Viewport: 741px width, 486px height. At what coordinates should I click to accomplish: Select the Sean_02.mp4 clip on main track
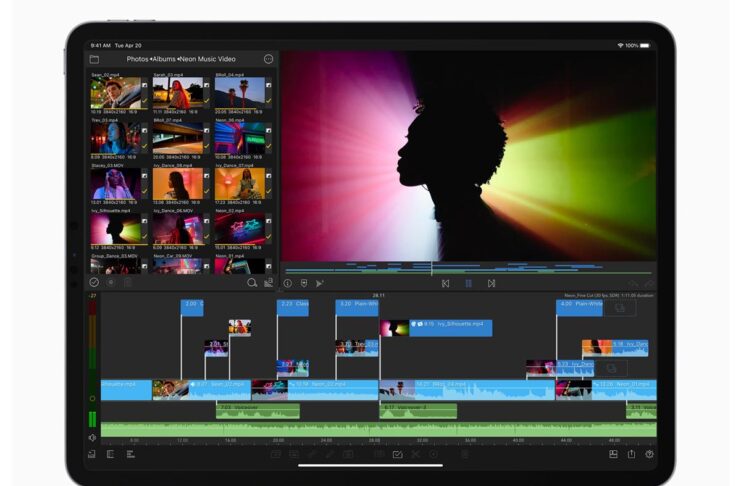pyautogui.click(x=201, y=390)
